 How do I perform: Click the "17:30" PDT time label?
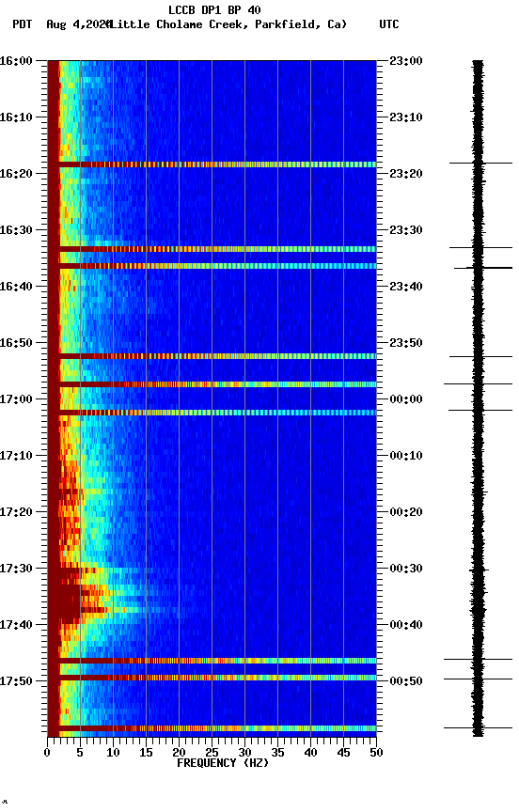click(x=16, y=569)
